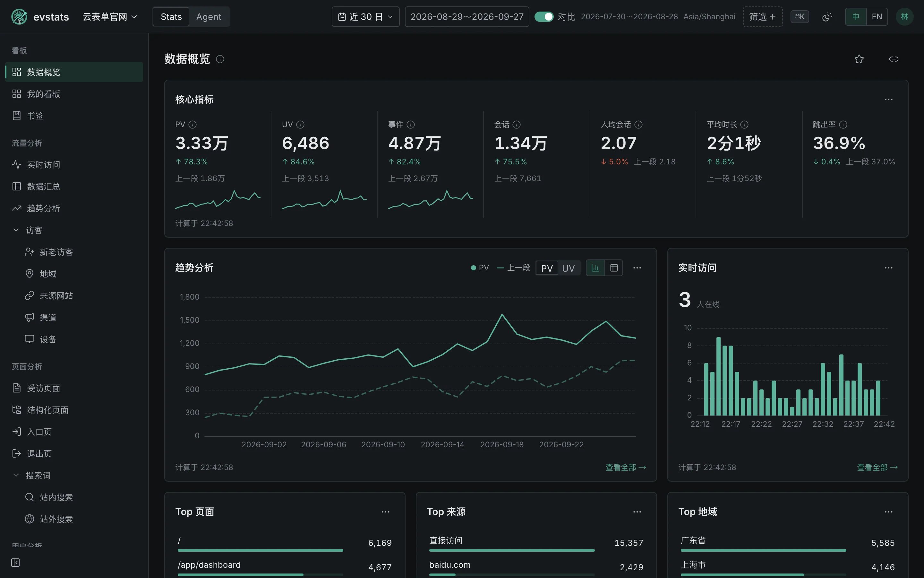
Task: Switch trend chart to UV
Action: click(x=568, y=268)
